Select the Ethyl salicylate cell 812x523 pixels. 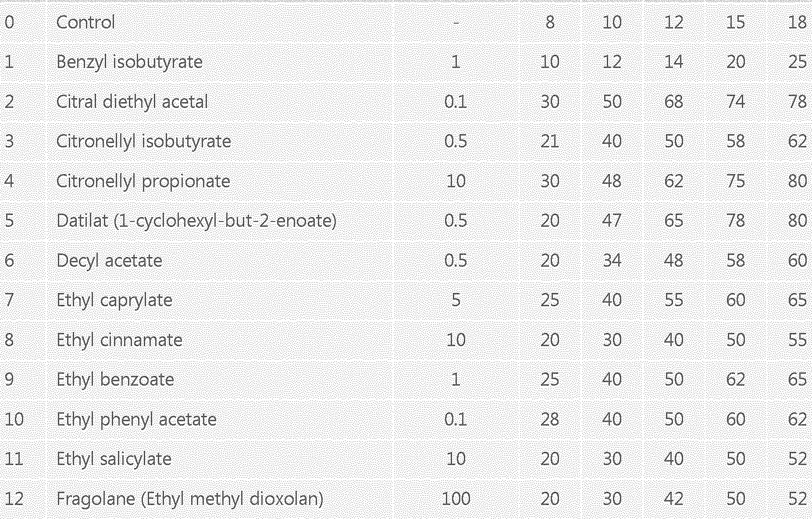tap(114, 459)
